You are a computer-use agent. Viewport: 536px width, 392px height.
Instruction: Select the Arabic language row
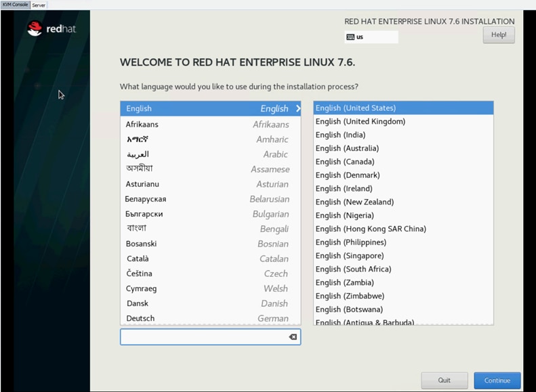tap(211, 154)
